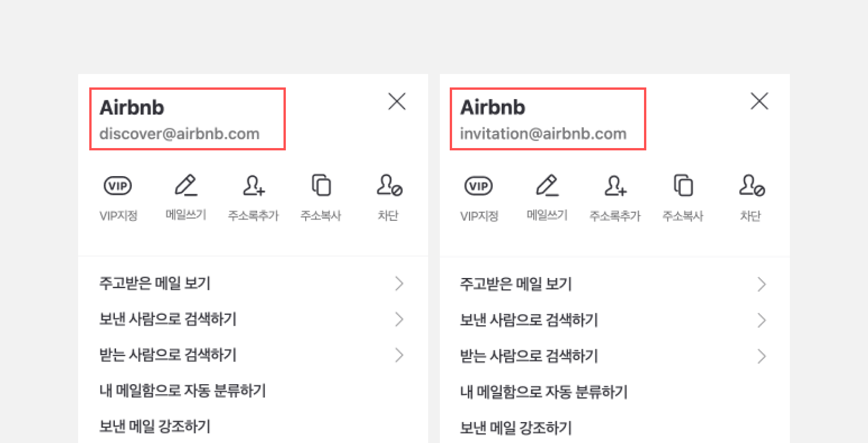Screen dimensions: 868x443
Task: Expand 주고받은 메일 보기 chevron in invitation panel
Action: pos(761,284)
